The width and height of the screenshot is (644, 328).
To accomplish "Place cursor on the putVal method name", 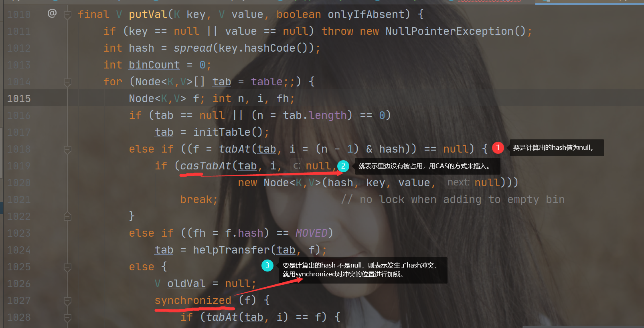I will pyautogui.click(x=148, y=15).
